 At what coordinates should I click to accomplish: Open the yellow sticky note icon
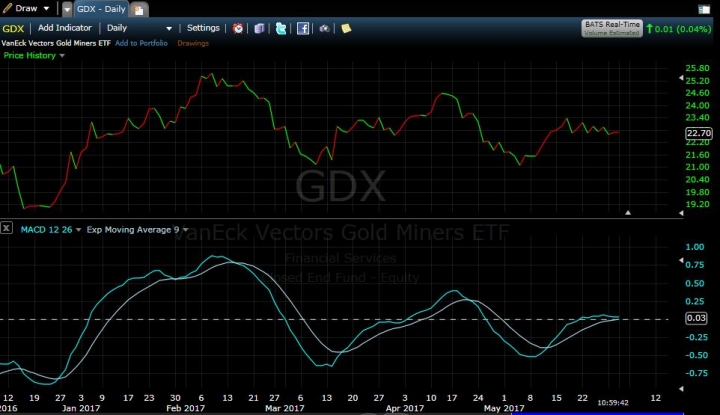pyautogui.click(x=346, y=28)
